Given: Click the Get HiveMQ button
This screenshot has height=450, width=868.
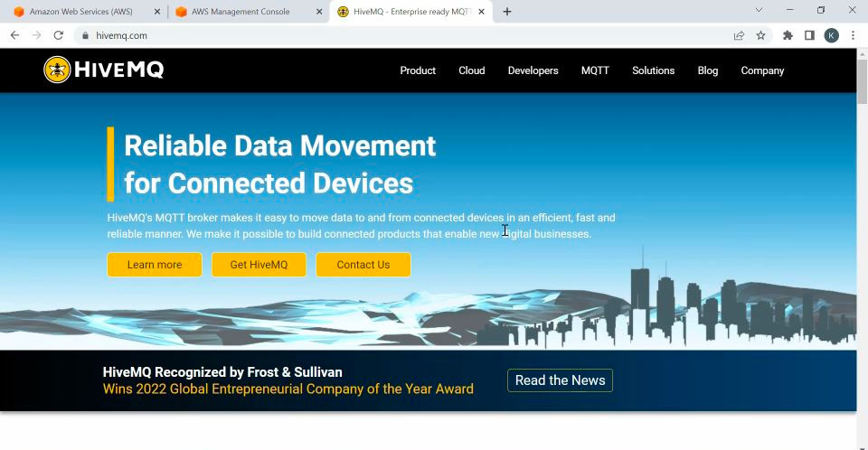Looking at the screenshot, I should pyautogui.click(x=259, y=265).
